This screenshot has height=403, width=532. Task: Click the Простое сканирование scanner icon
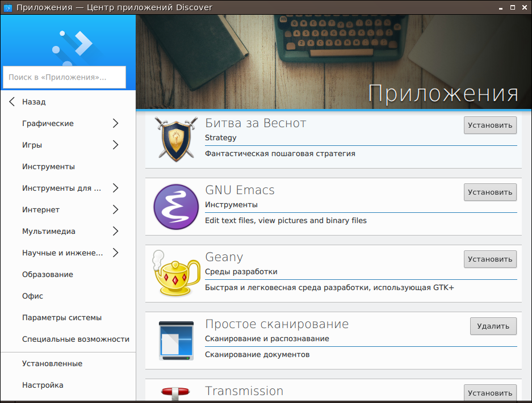pos(176,341)
